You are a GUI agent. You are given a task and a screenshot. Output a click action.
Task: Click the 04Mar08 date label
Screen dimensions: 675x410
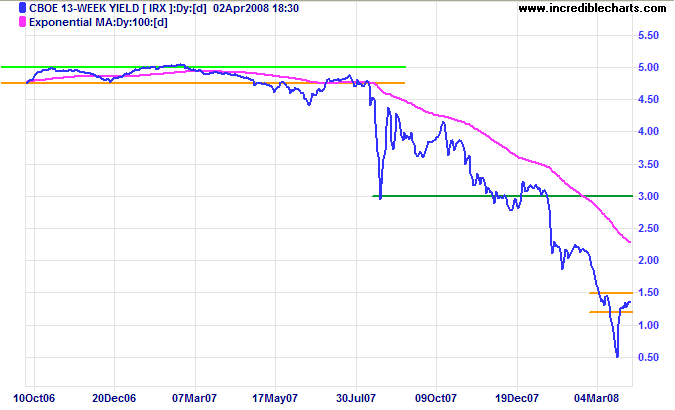click(x=597, y=398)
